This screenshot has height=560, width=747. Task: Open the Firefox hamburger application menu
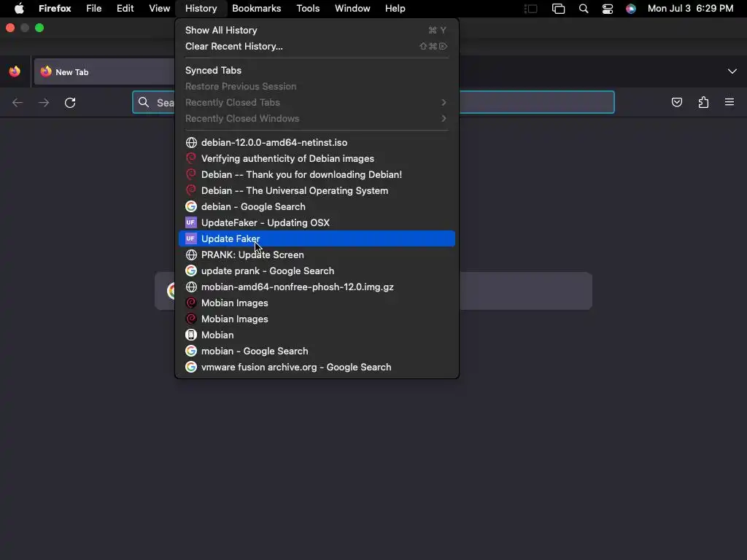pos(729,102)
